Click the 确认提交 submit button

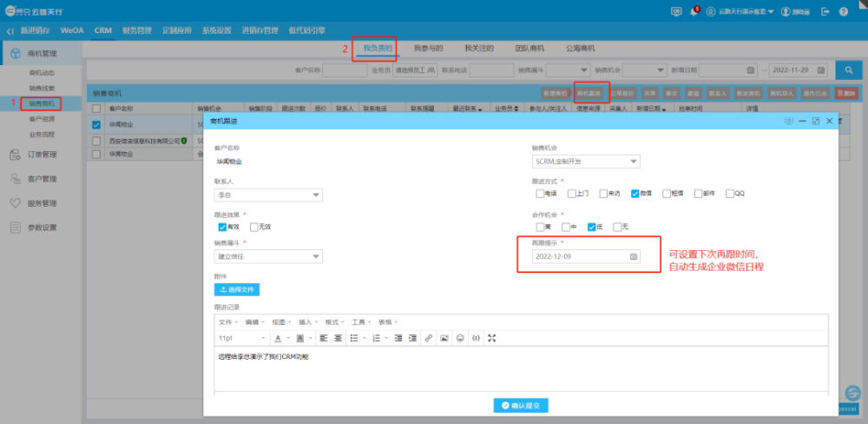point(520,406)
